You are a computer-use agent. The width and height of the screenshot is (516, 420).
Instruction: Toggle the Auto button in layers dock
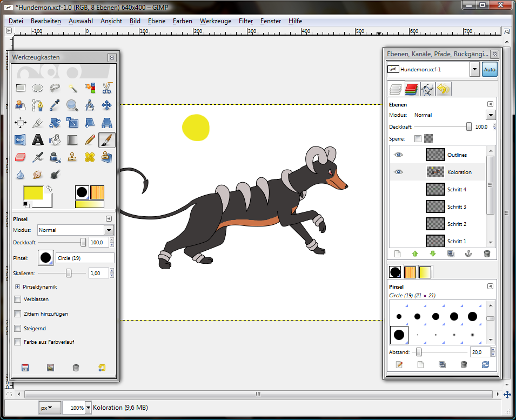[x=490, y=69]
